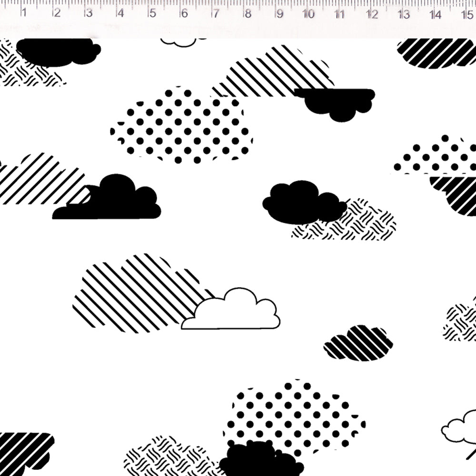476x476 pixels.
Task: Click the polka dot cloud at the right edge
Action: click(436, 155)
